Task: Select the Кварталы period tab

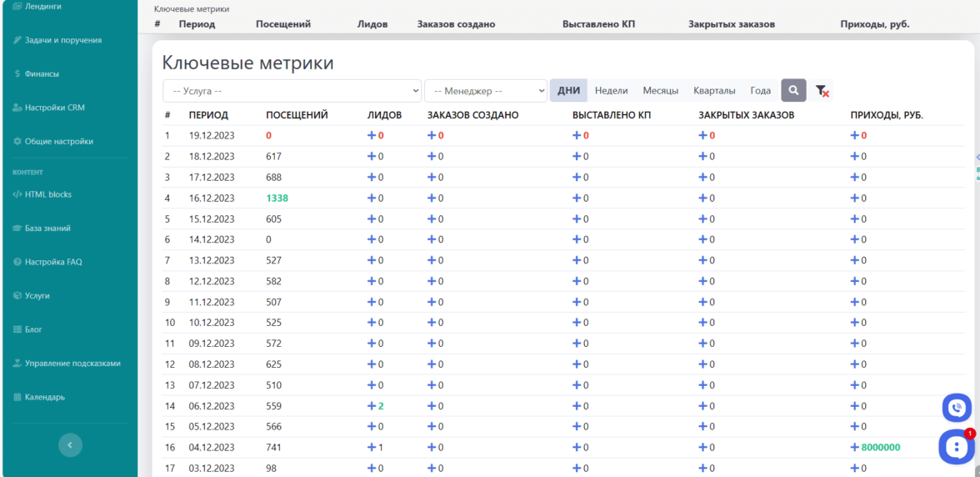Action: (714, 91)
